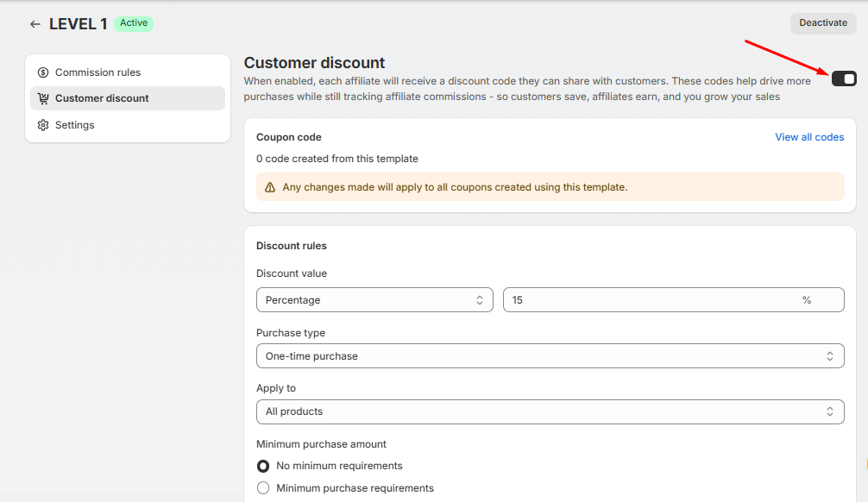Click the LEVEL 1 page title
868x502 pixels.
pyautogui.click(x=78, y=24)
